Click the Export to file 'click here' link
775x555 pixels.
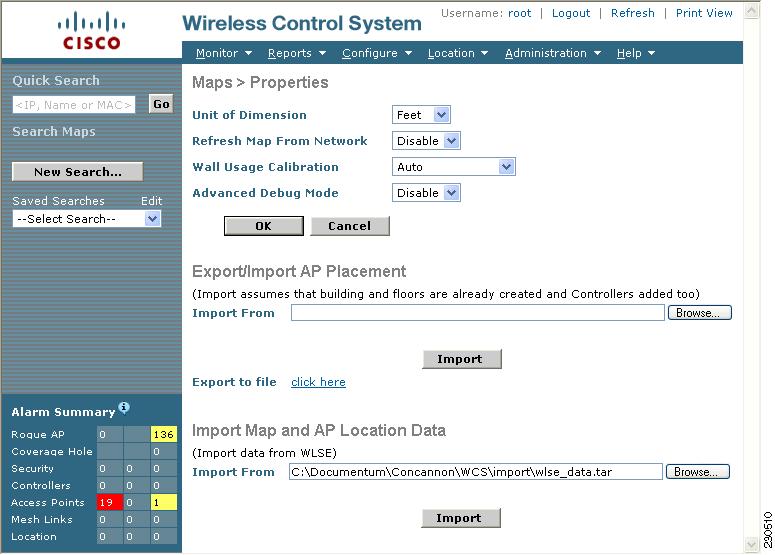(318, 382)
